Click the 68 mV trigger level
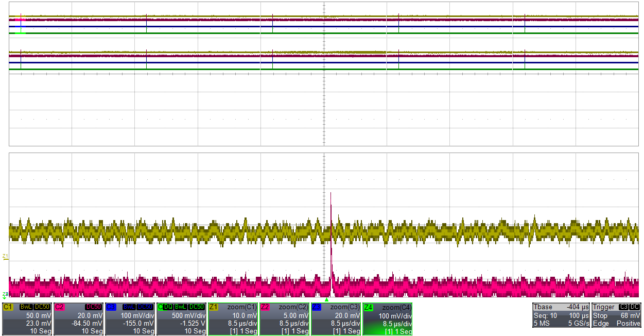The height and width of the screenshot is (336, 644). tap(631, 315)
